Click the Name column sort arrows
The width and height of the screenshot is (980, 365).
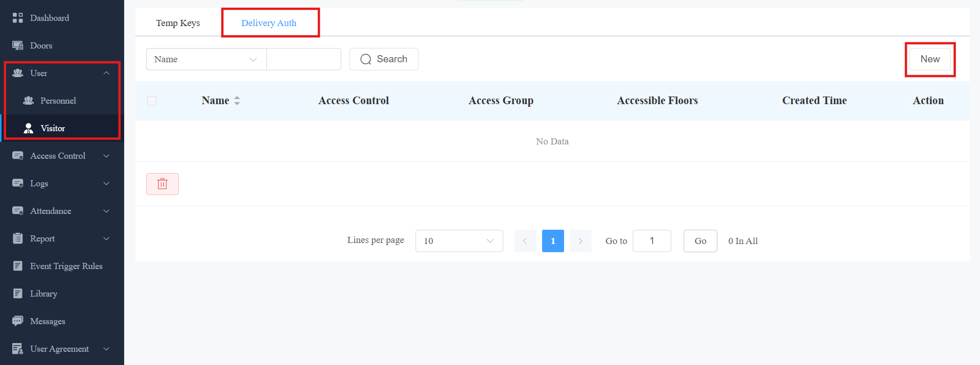(x=237, y=101)
